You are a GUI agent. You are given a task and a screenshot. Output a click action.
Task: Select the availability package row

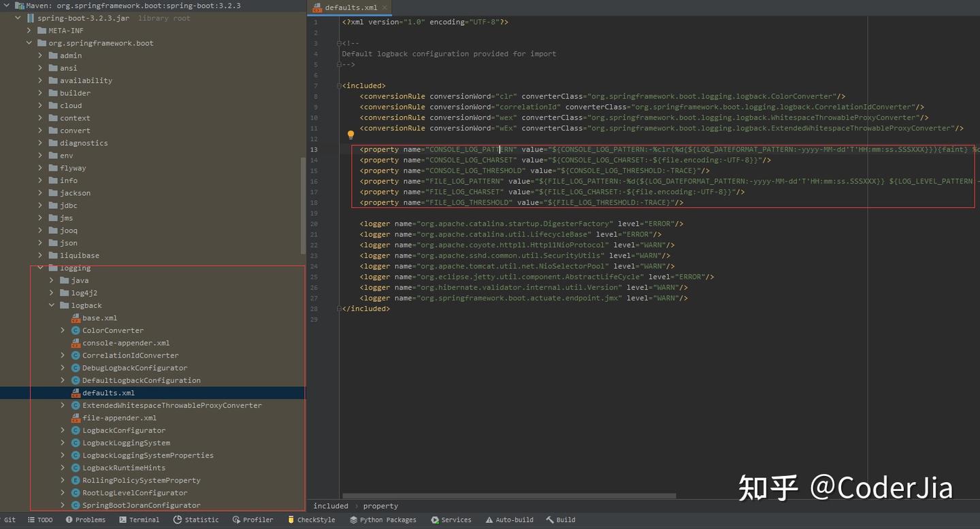(152, 81)
